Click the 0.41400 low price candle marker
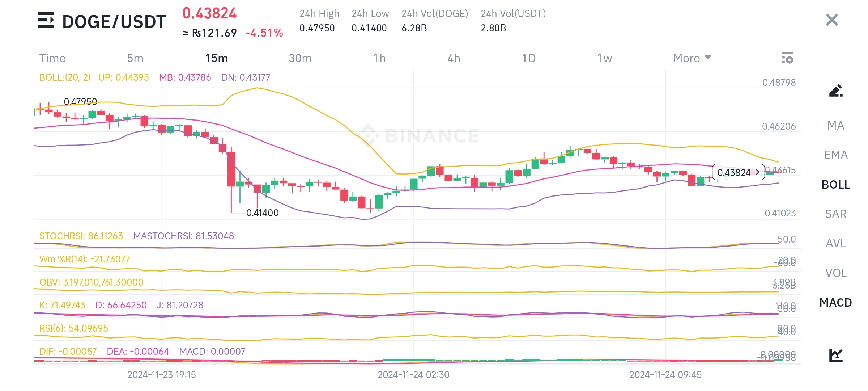This screenshot has width=868, height=391. tap(262, 213)
